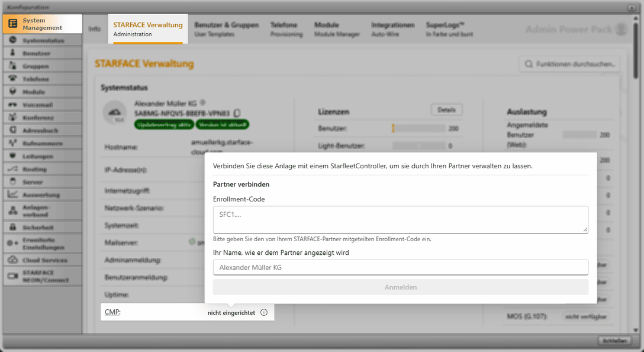Click info icon next to Alexander Müller KG
Screen dimensions: 644x352
coord(202,103)
